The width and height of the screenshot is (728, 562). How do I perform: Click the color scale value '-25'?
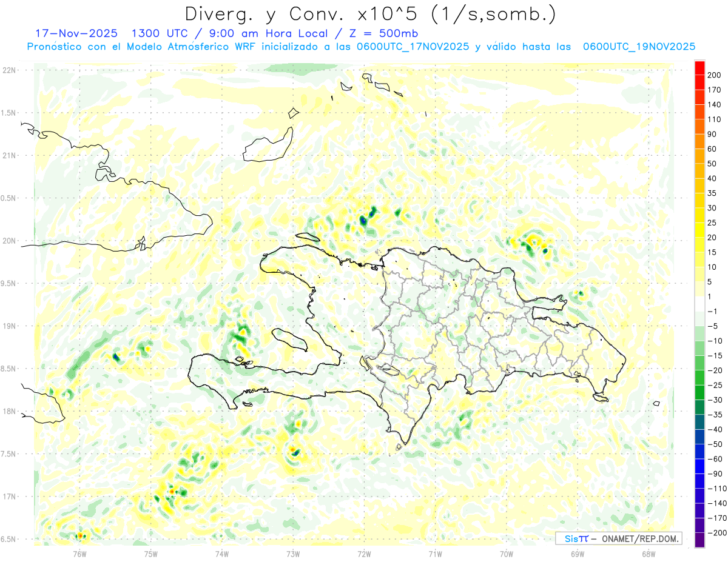[715, 385]
